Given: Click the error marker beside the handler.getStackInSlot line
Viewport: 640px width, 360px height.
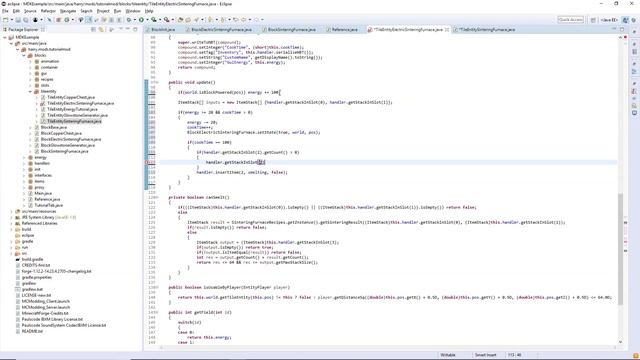Looking at the screenshot, I should 147,162.
